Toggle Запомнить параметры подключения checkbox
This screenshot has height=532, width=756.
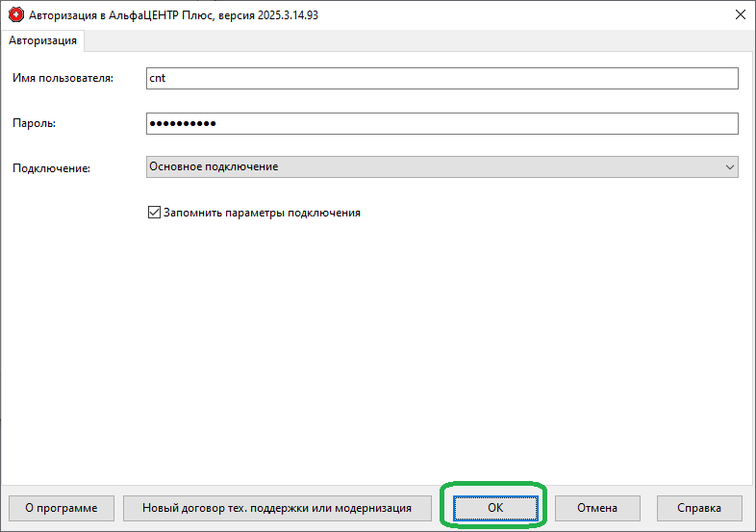pos(154,213)
